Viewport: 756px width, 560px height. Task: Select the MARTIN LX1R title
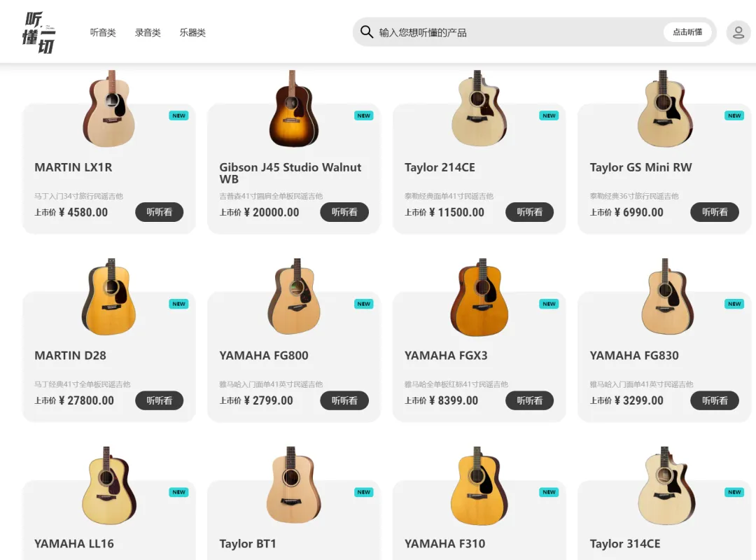73,167
